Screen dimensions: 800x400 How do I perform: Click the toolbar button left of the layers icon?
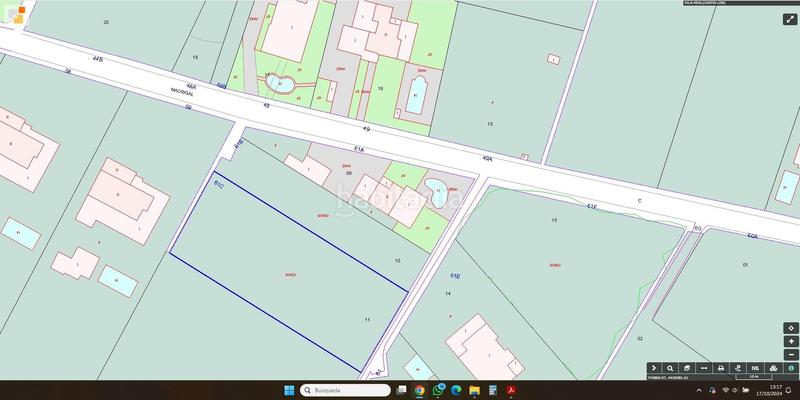pyautogui.click(x=756, y=368)
